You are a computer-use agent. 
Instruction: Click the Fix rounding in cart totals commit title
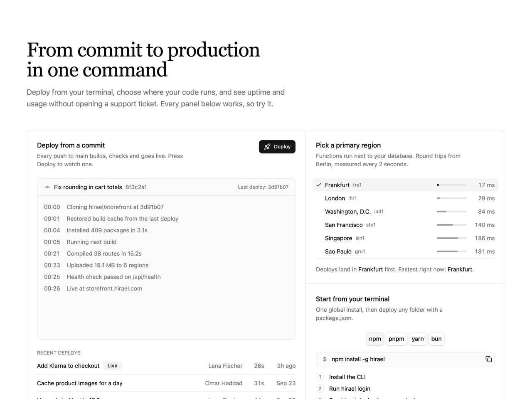pos(88,187)
